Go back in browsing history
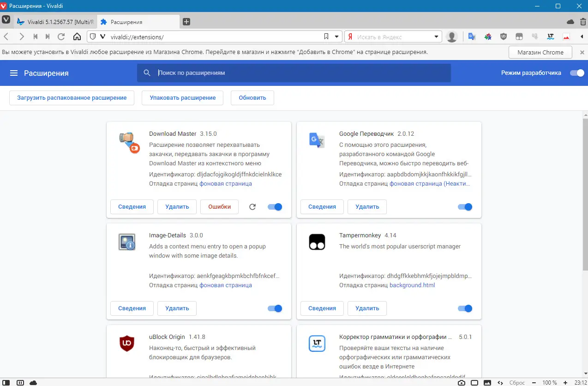Viewport: 588px width, 386px height. pyautogui.click(x=6, y=37)
